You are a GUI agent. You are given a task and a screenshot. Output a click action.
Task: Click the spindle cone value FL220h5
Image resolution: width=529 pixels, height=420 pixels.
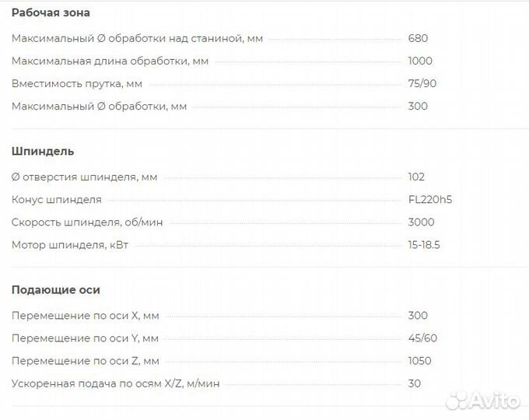pos(429,199)
